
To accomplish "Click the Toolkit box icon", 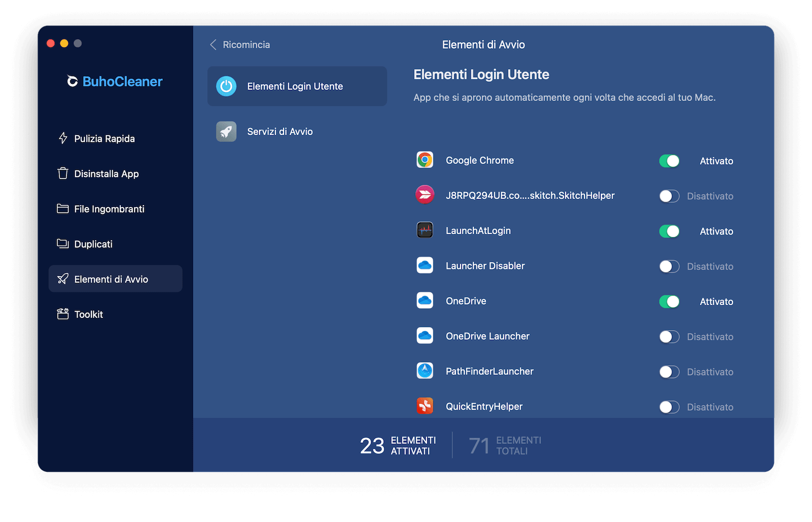I will [63, 314].
